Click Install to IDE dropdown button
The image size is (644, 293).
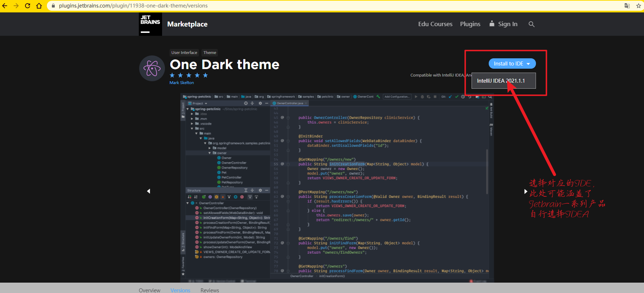pyautogui.click(x=512, y=63)
